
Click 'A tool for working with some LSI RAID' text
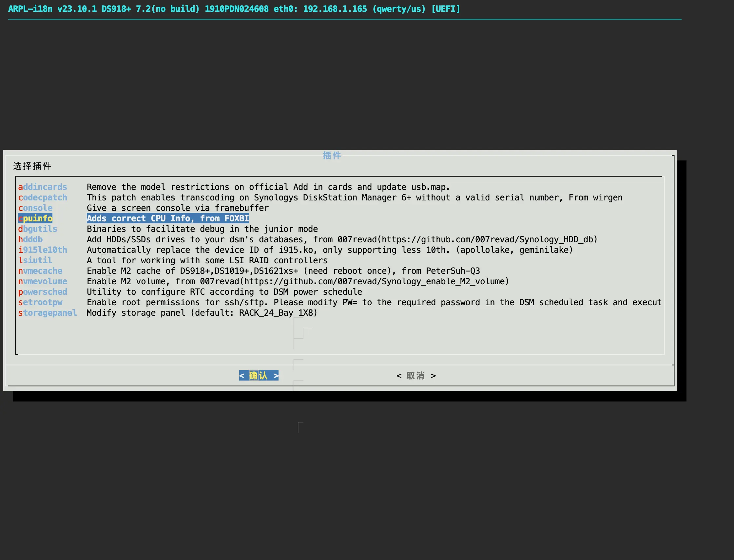coord(207,260)
